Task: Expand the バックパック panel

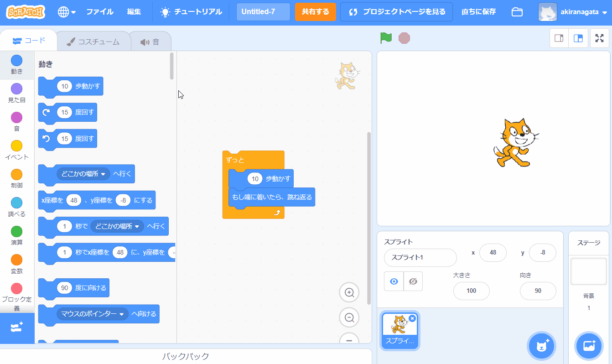Action: 186,356
